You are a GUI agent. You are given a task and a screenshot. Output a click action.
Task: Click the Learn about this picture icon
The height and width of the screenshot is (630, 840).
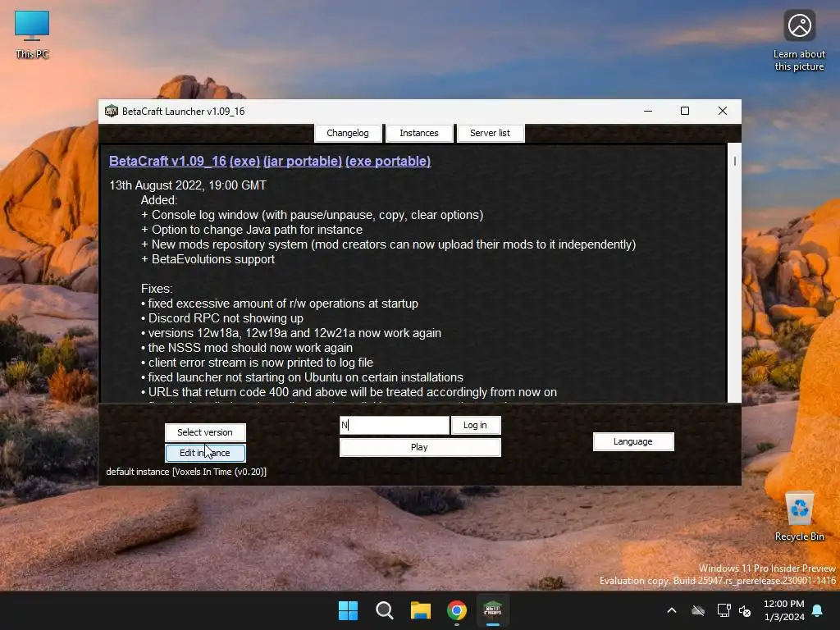click(x=799, y=41)
